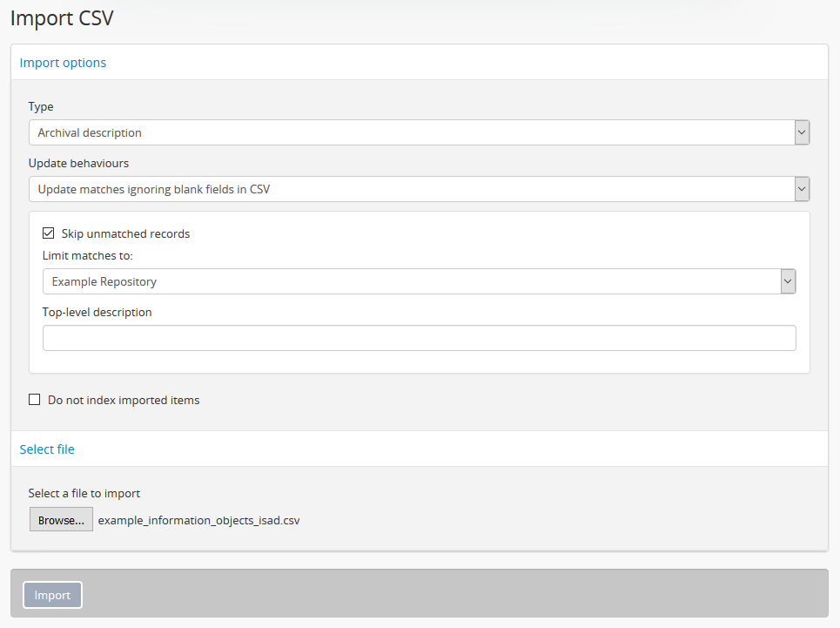Collapse the Import options section header
Viewport: 840px width, 628px height.
63,63
